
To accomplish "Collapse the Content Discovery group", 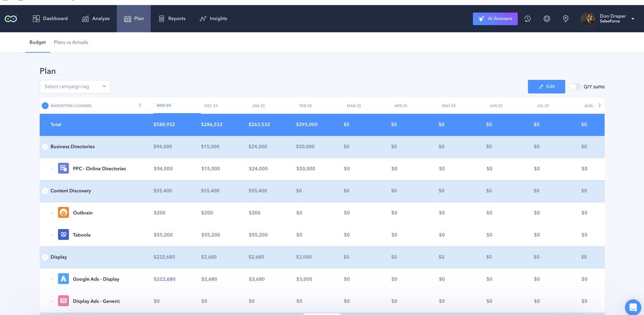I will [x=45, y=191].
